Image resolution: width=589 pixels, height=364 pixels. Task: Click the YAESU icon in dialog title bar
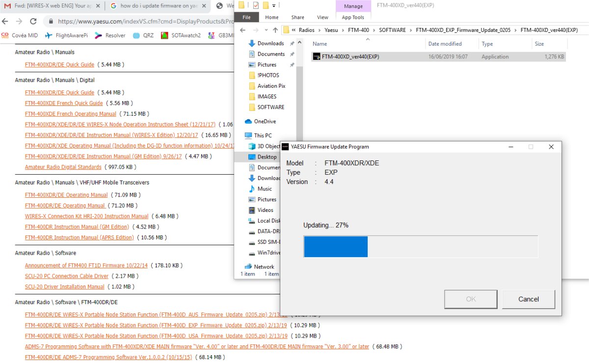click(285, 147)
